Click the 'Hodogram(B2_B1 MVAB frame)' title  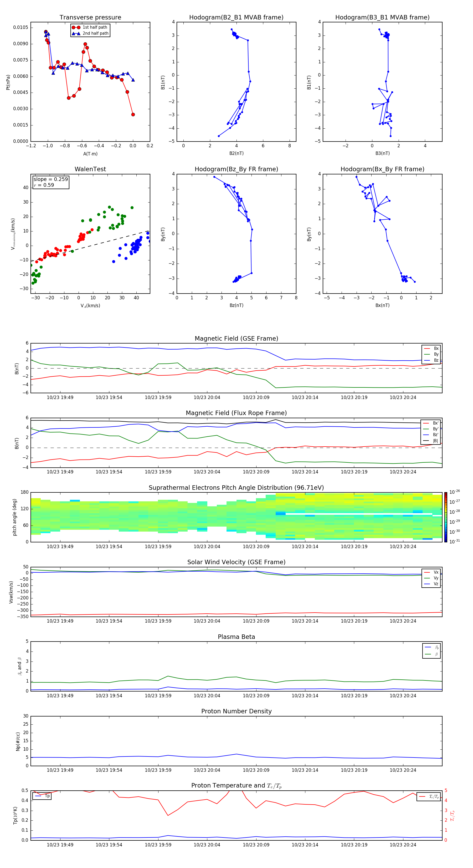coord(236,17)
